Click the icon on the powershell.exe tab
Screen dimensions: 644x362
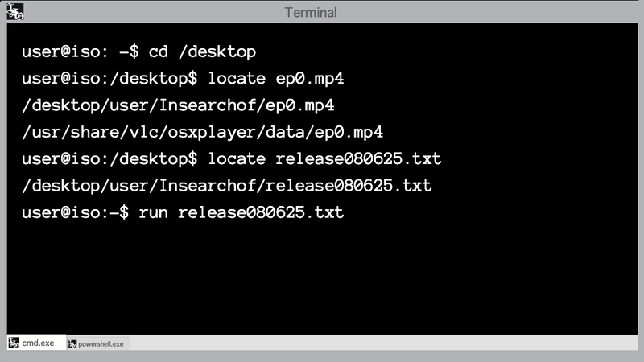72,344
